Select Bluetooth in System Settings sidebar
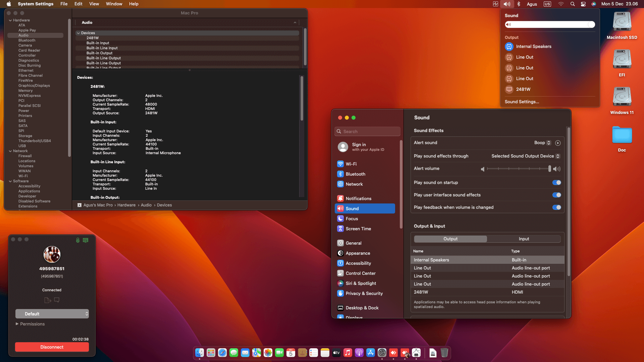The width and height of the screenshot is (644, 362). point(355,174)
